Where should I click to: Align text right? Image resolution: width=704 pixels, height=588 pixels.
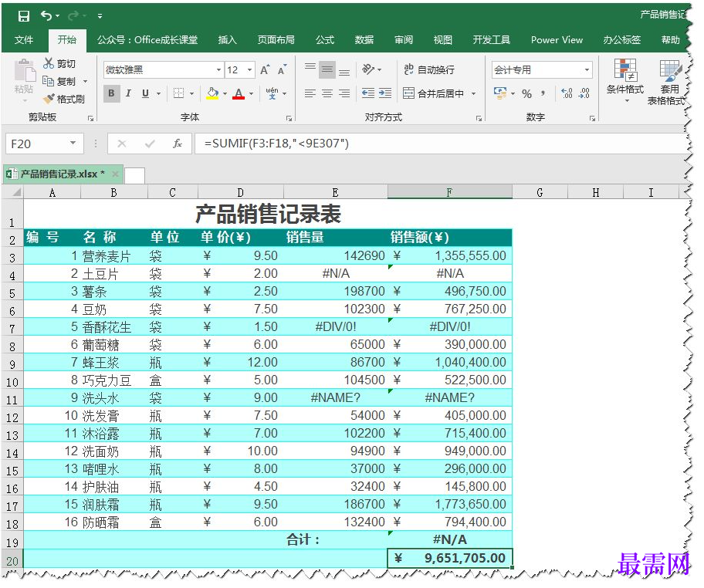(x=344, y=93)
